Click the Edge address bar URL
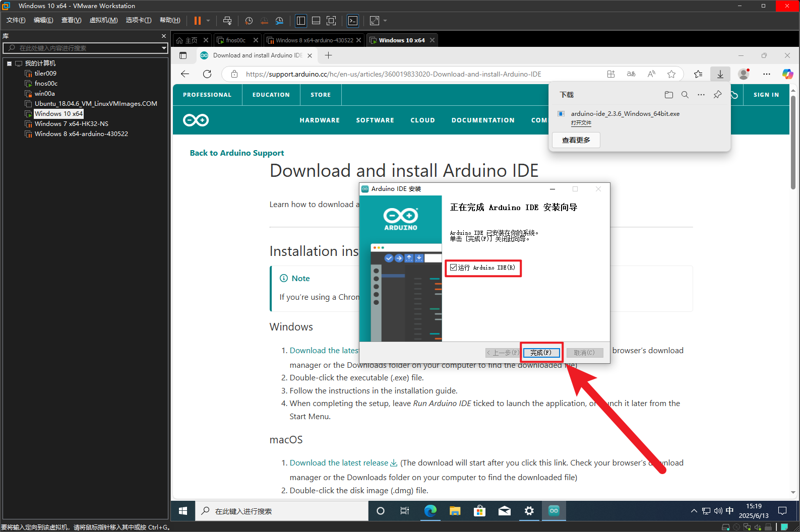The width and height of the screenshot is (800, 532). click(393, 74)
